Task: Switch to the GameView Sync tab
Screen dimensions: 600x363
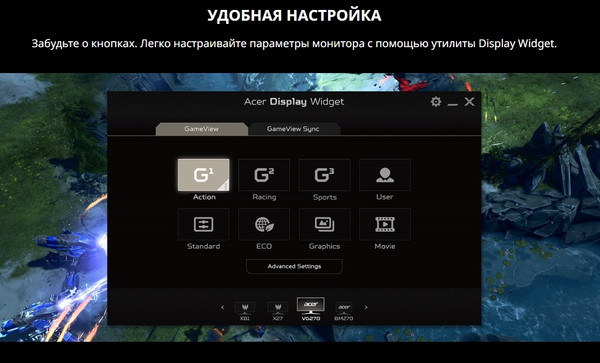Action: point(293,129)
